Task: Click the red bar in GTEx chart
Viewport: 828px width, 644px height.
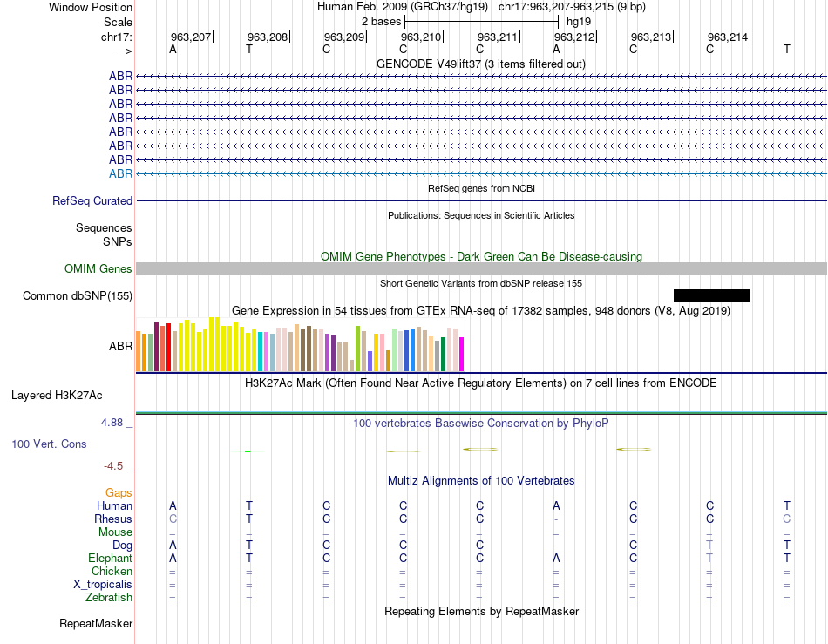Action: pos(168,348)
